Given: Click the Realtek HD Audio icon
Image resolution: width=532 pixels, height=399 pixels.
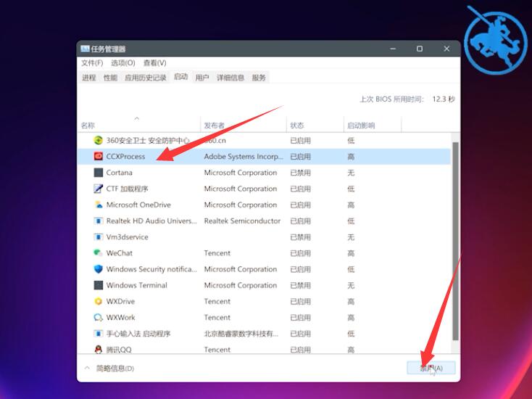Looking at the screenshot, I should point(98,221).
